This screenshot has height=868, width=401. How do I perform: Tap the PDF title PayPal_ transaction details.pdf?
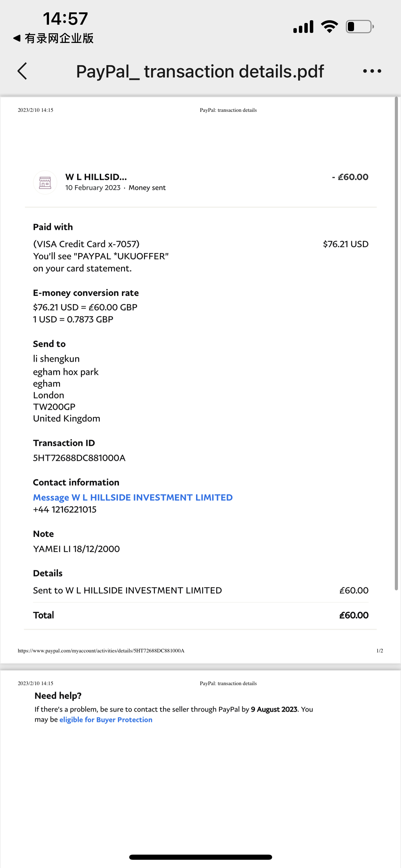(x=200, y=71)
